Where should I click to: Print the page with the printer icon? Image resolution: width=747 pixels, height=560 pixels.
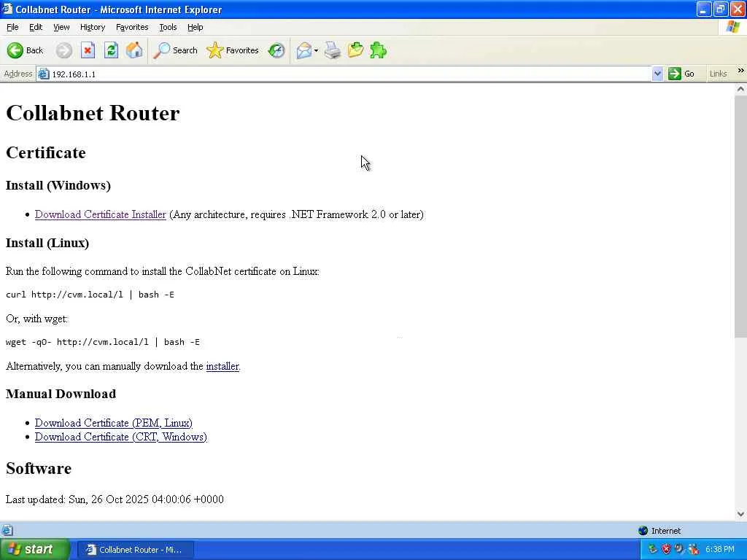point(333,50)
